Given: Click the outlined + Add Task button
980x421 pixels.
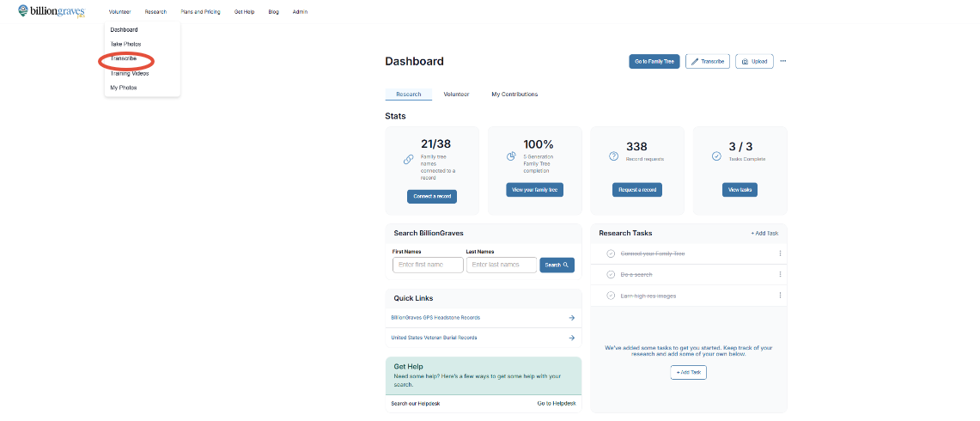Looking at the screenshot, I should point(688,372).
